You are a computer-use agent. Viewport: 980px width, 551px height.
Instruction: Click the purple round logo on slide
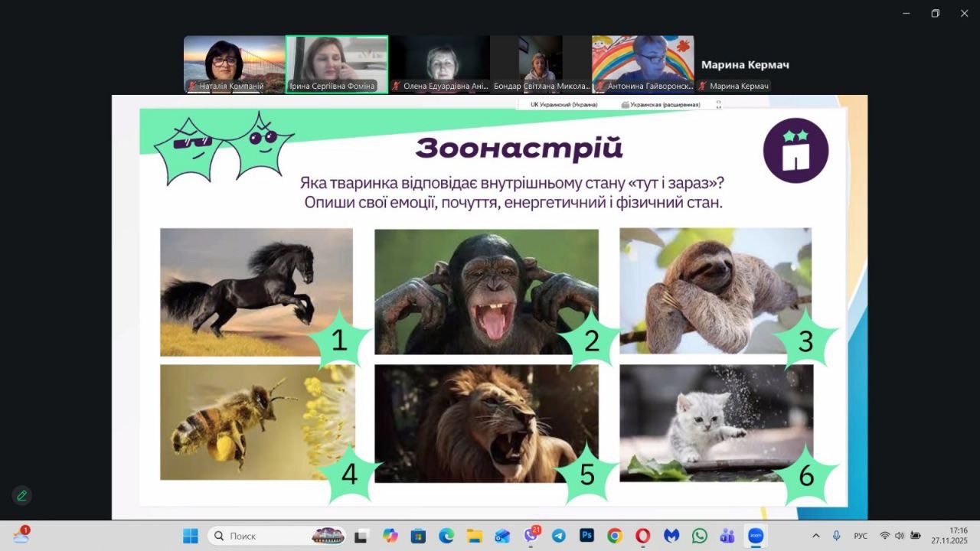tap(795, 150)
